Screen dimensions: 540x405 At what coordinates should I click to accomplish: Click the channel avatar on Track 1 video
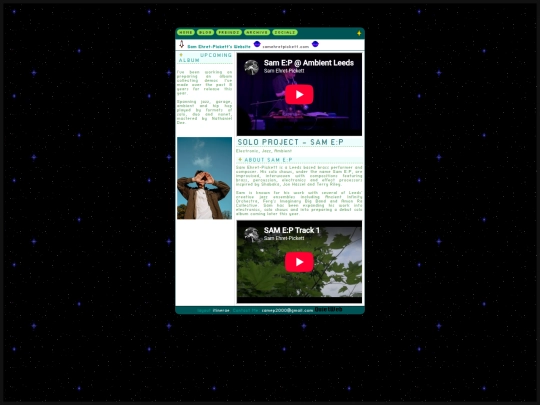tap(251, 235)
